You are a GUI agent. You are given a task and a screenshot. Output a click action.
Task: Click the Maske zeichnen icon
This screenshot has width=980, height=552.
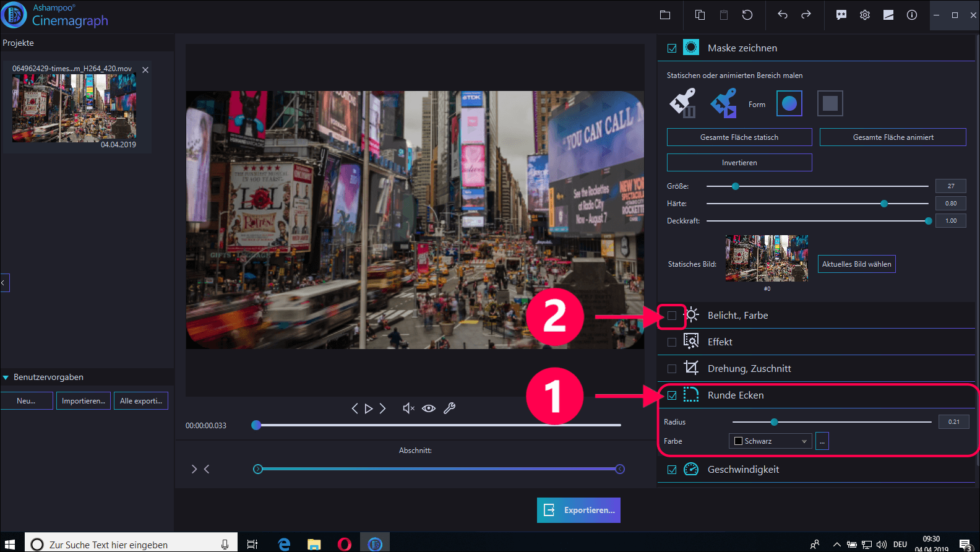coord(691,48)
